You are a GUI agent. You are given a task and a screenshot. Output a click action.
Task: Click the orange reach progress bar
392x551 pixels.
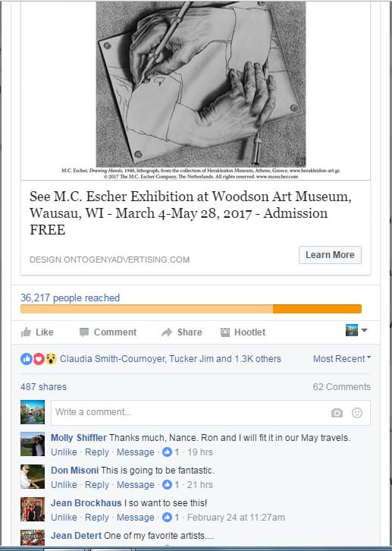pyautogui.click(x=191, y=309)
